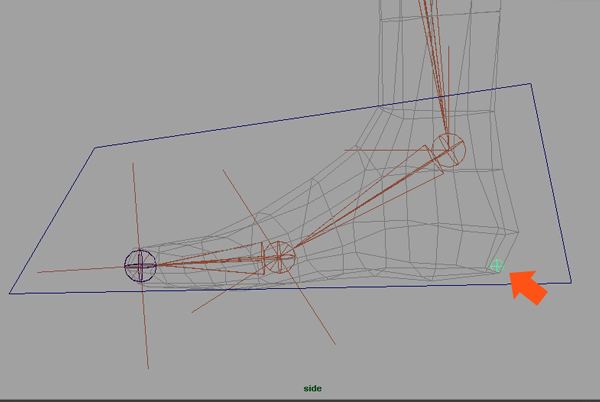Click the "side" view label
This screenshot has height=402, width=600.
coord(313,389)
